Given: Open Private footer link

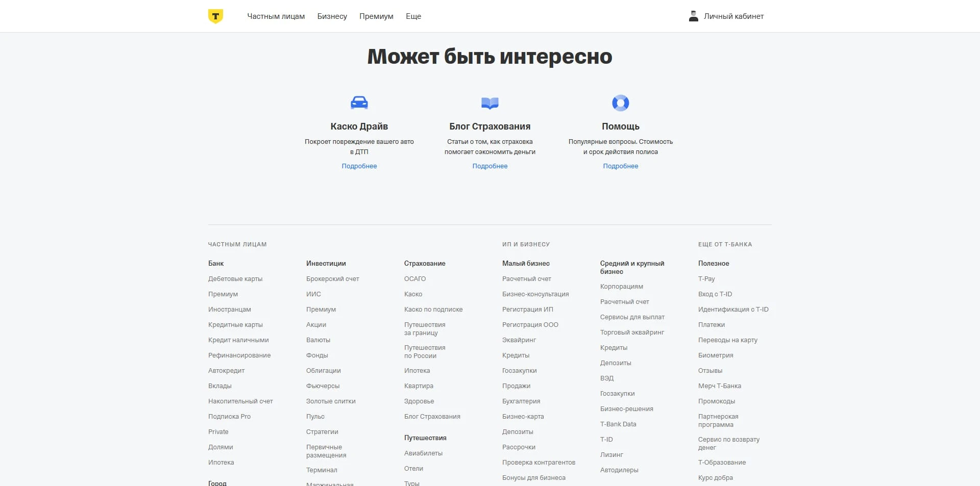Looking at the screenshot, I should (218, 432).
